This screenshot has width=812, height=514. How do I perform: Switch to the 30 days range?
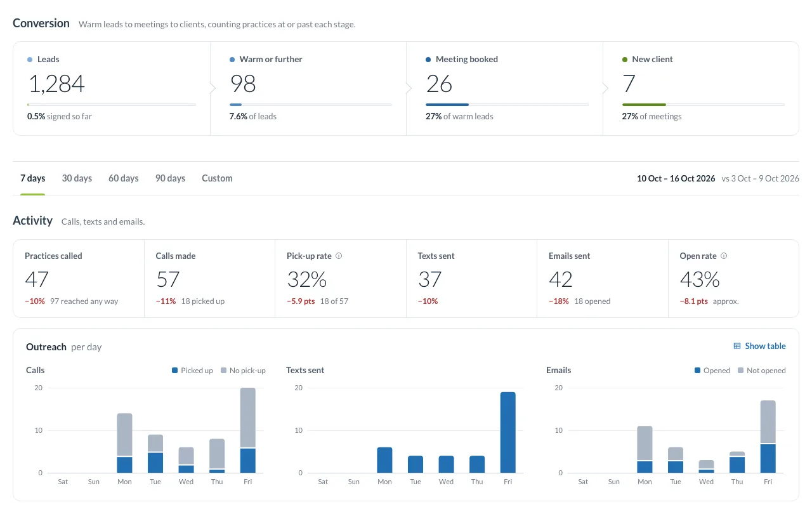pyautogui.click(x=77, y=178)
